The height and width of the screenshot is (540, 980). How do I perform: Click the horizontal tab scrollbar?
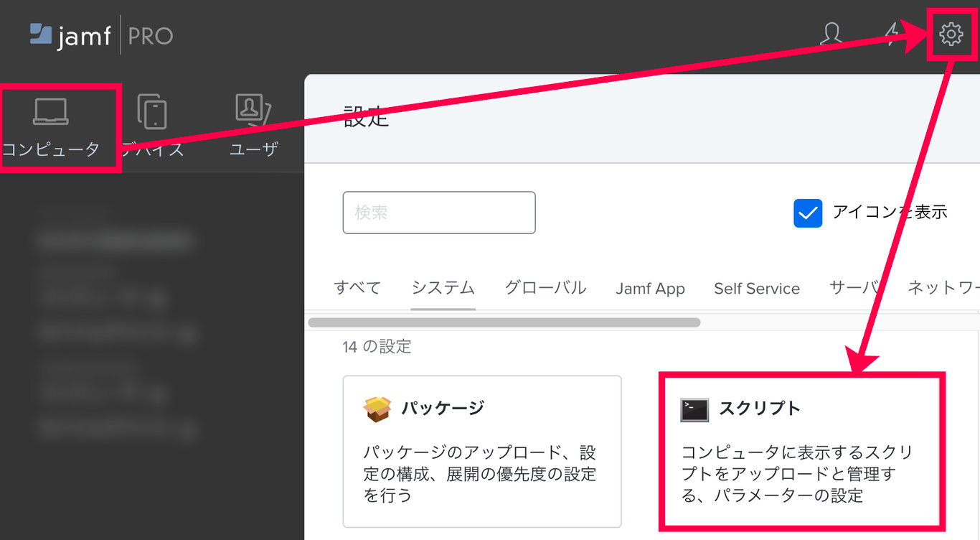(x=504, y=322)
